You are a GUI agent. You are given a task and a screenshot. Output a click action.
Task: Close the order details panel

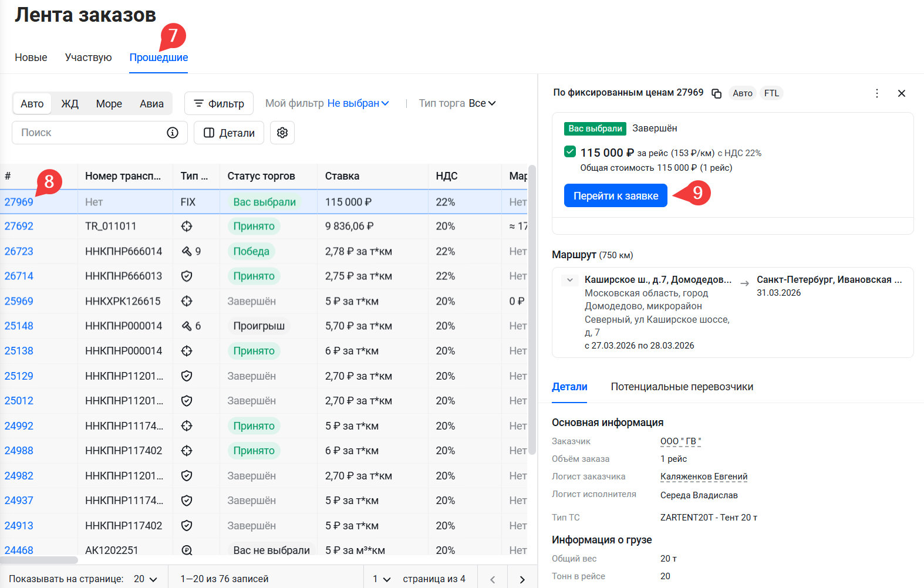[902, 93]
